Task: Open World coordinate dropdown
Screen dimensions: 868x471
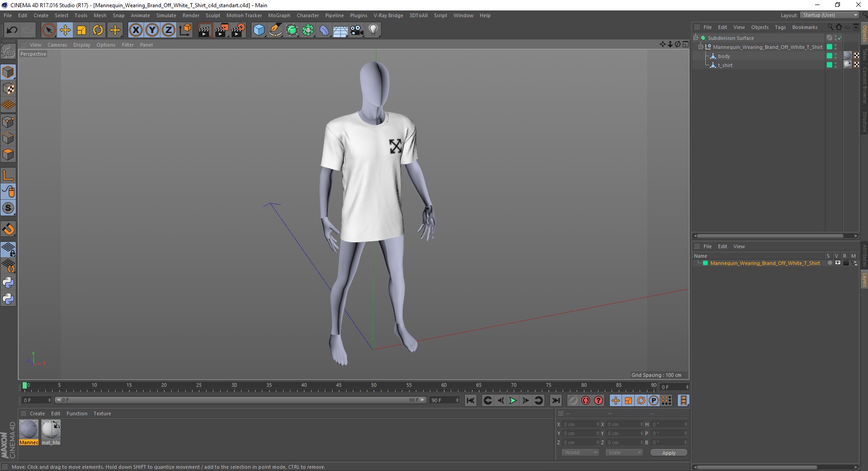Action: click(580, 452)
